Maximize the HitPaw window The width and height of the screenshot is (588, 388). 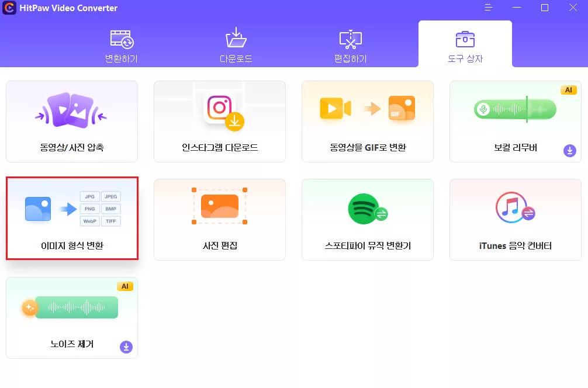click(545, 8)
